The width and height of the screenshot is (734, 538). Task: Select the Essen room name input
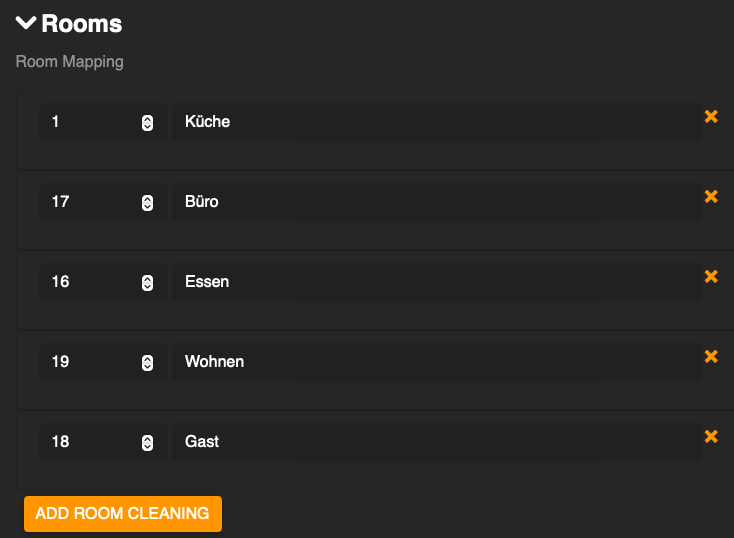point(436,282)
